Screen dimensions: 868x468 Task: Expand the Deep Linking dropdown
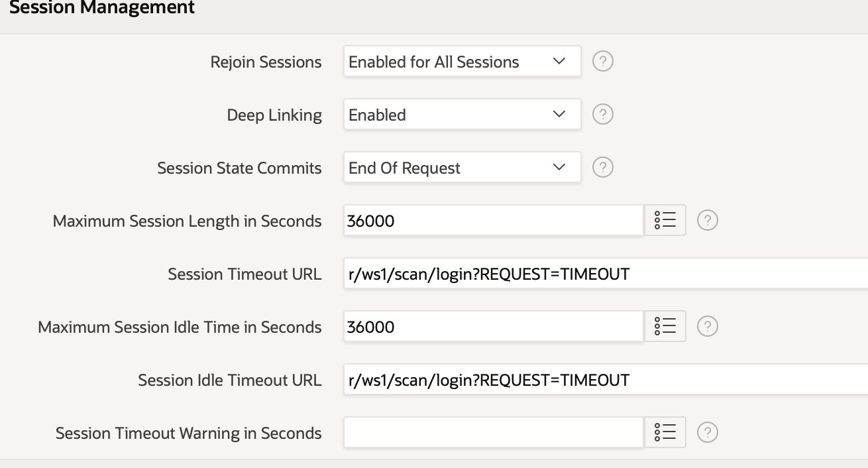tap(462, 115)
